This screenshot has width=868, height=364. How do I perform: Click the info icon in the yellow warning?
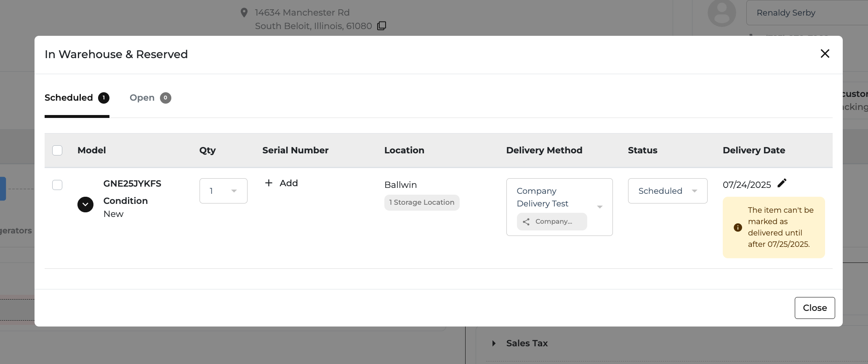(738, 227)
